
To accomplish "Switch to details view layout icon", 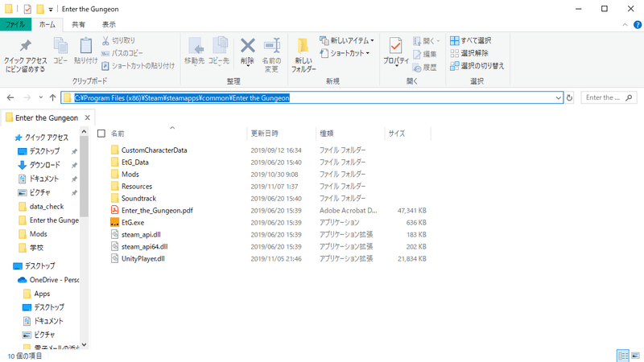I will click(x=623, y=356).
